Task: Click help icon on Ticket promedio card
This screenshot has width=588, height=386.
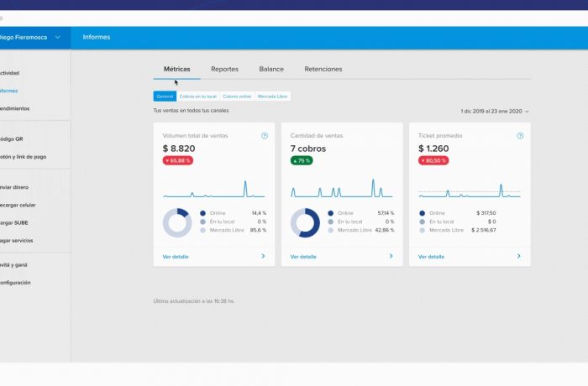Action: tap(520, 136)
